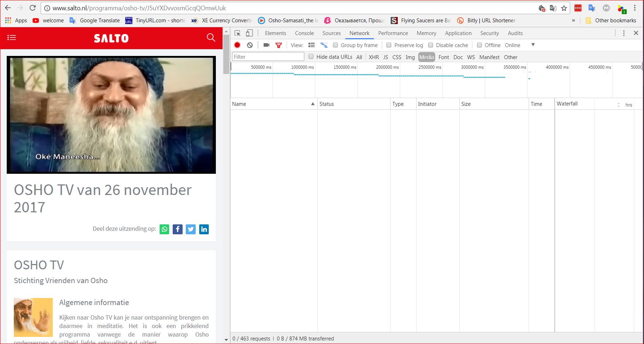This screenshot has width=644, height=344.
Task: Enable the Preserve log checkbox
Action: (389, 45)
